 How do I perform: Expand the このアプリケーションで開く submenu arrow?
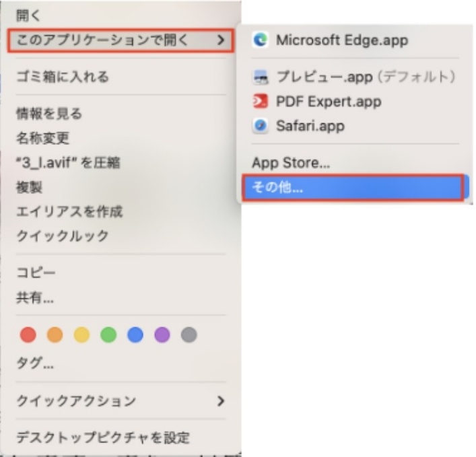[221, 40]
